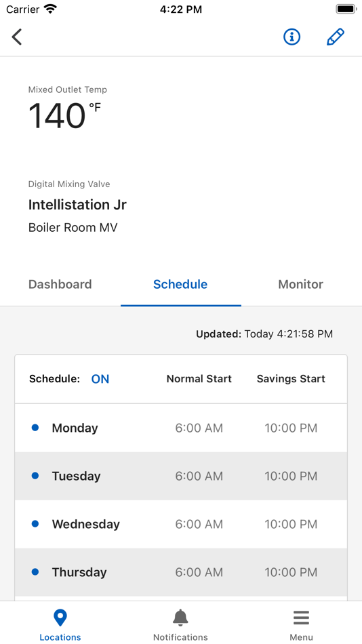Screen dimensions: 362x644
Task: Tap Thursday's blue dot indicator
Action: tap(35, 571)
